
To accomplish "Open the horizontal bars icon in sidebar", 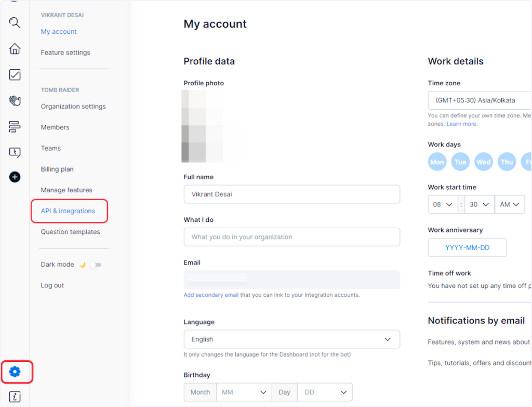I will tap(15, 126).
